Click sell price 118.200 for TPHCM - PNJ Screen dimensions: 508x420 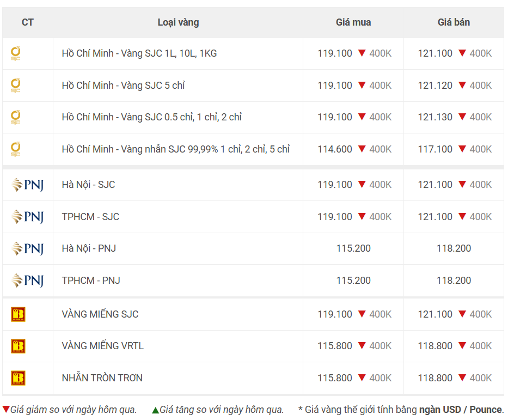[454, 281]
